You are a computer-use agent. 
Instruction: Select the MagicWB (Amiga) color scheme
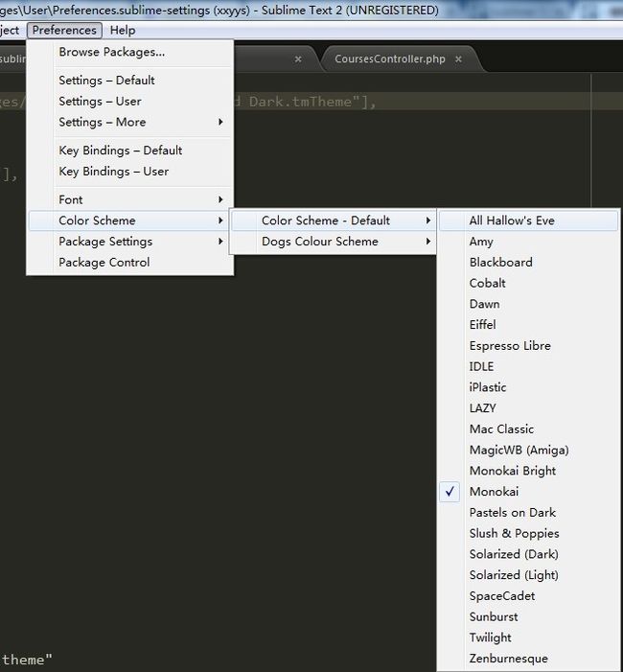point(529,450)
